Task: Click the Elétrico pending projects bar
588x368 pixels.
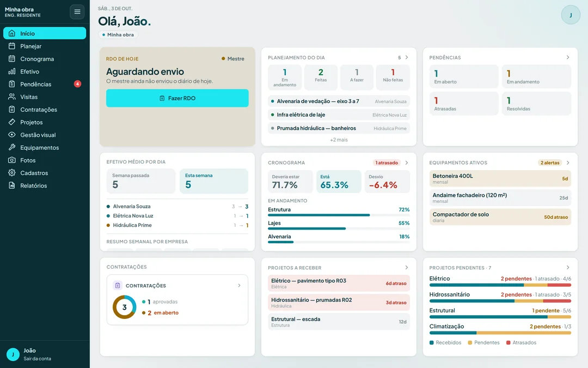Action: pos(500,285)
